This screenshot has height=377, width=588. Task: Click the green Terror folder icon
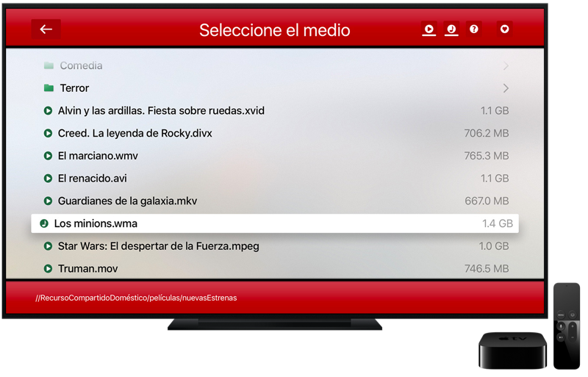[x=49, y=88]
